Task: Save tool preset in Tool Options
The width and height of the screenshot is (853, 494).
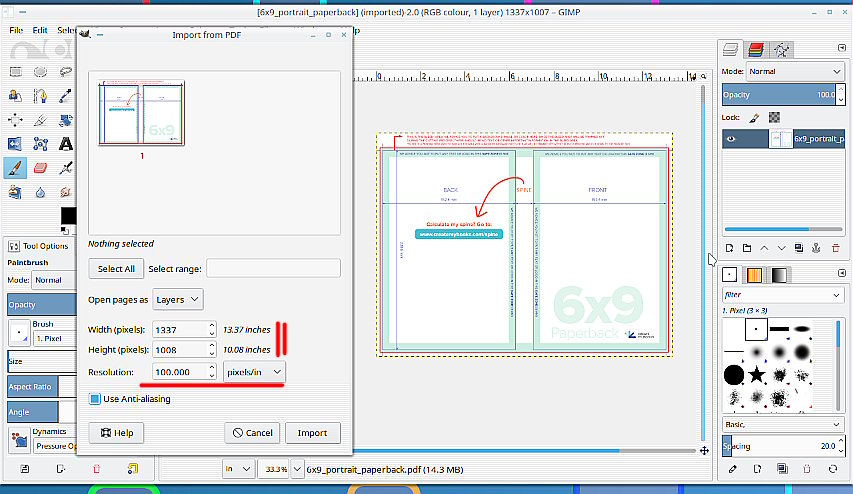Action: click(25, 468)
